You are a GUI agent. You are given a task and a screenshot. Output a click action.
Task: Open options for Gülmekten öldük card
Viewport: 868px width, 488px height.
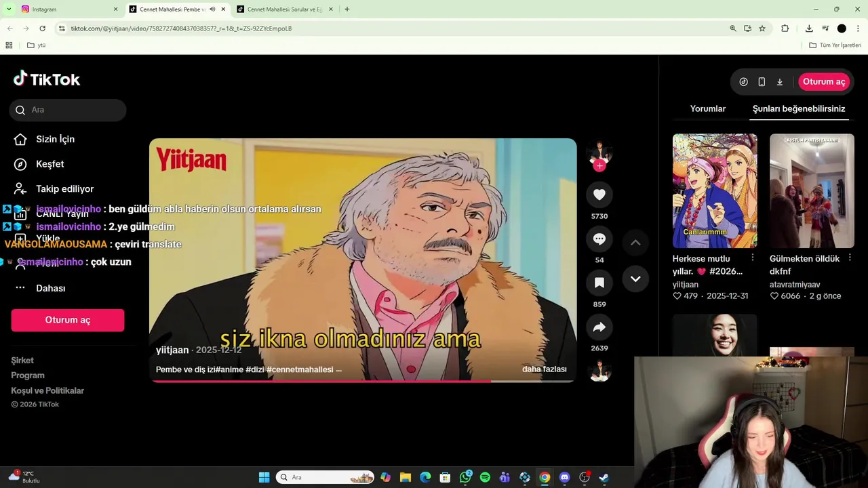click(850, 258)
